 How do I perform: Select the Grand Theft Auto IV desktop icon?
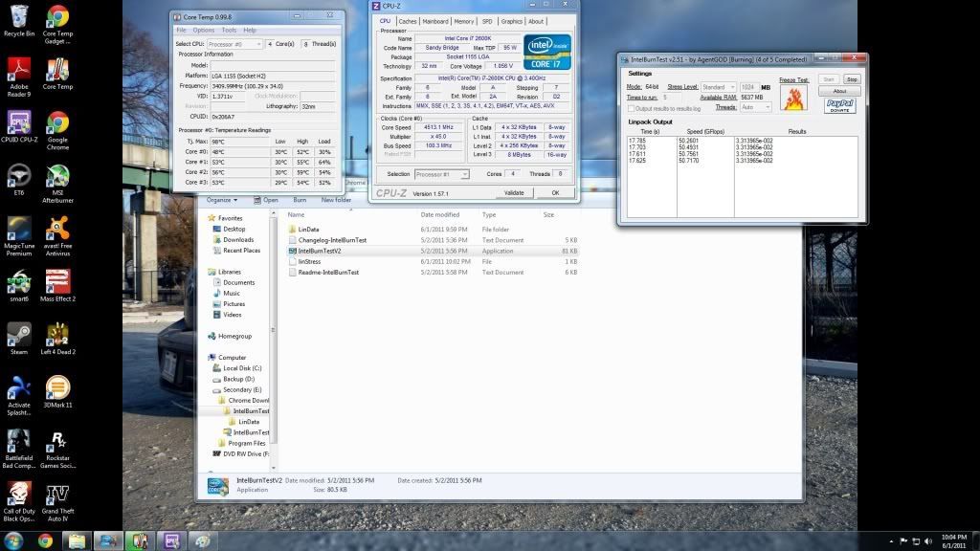(x=57, y=502)
